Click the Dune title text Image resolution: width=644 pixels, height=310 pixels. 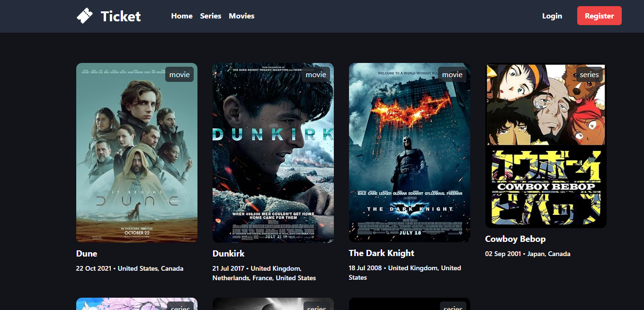click(87, 254)
